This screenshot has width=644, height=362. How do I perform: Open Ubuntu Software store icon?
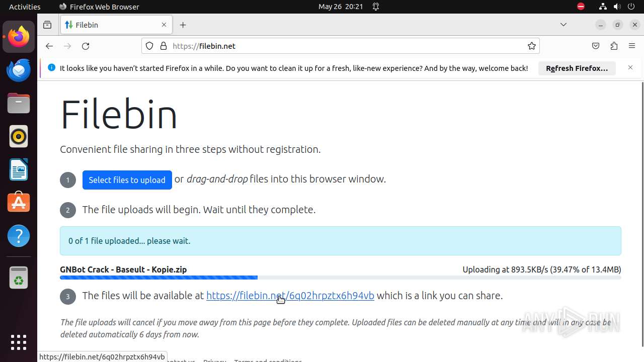click(19, 203)
